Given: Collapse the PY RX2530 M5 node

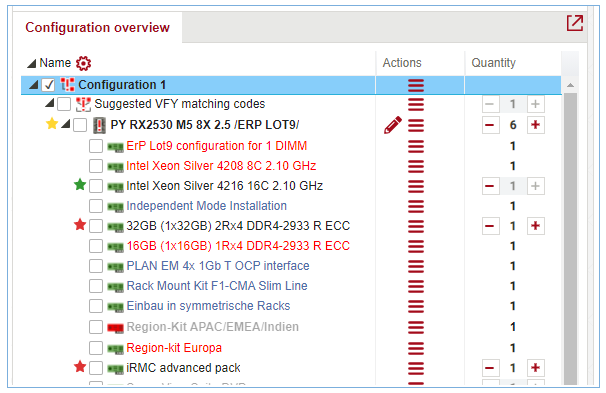Looking at the screenshot, I should (66, 124).
